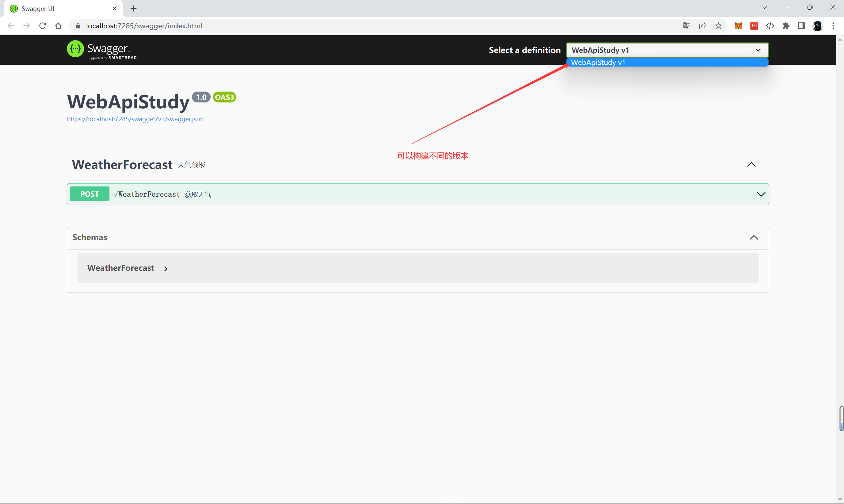844x504 pixels.
Task: Collapse the WeatherForecast tag section
Action: coord(751,165)
